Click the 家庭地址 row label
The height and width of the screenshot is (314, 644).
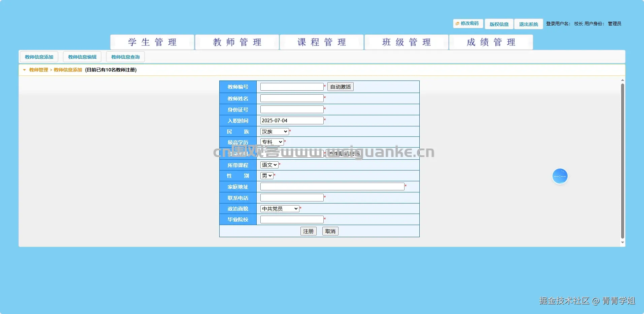click(x=238, y=187)
